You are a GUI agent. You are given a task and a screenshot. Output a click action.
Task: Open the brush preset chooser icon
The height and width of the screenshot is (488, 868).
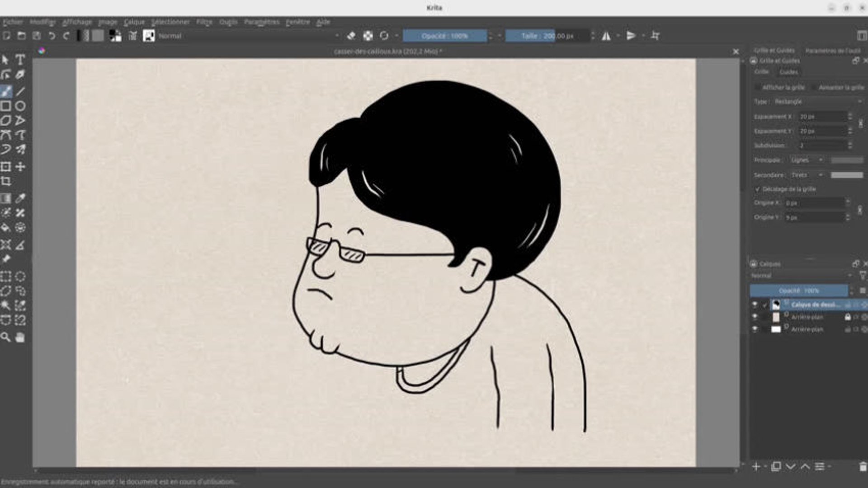(x=149, y=36)
